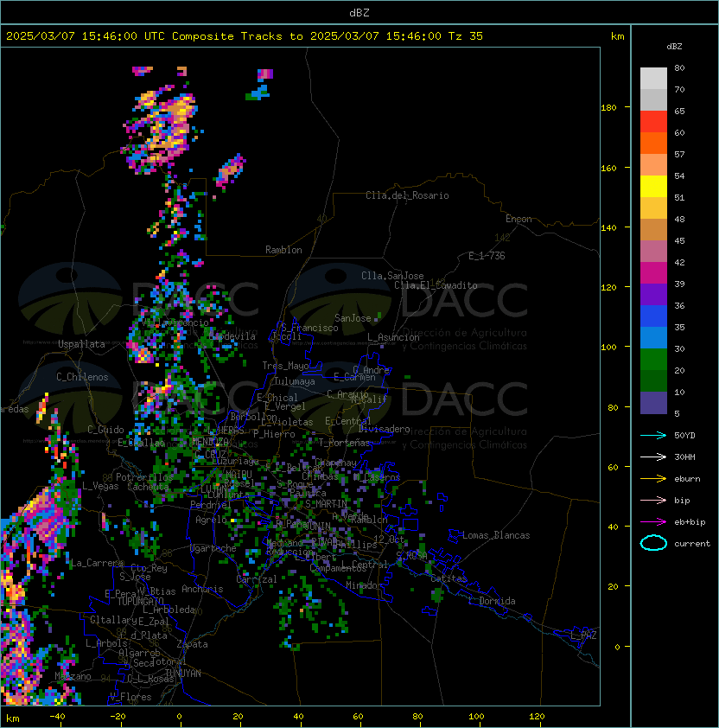Image resolution: width=719 pixels, height=728 pixels.
Task: Click the cyan ellipse 'current' legend icon
Action: tap(653, 543)
